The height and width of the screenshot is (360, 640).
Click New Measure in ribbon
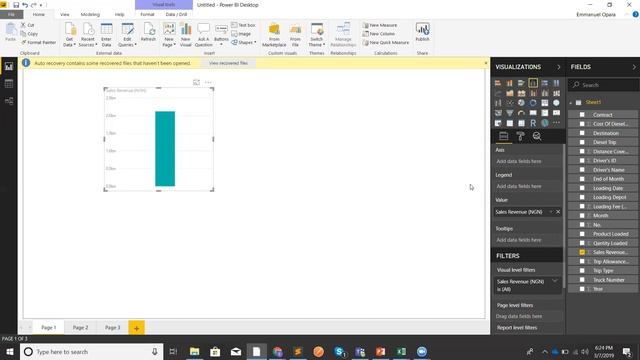[380, 25]
